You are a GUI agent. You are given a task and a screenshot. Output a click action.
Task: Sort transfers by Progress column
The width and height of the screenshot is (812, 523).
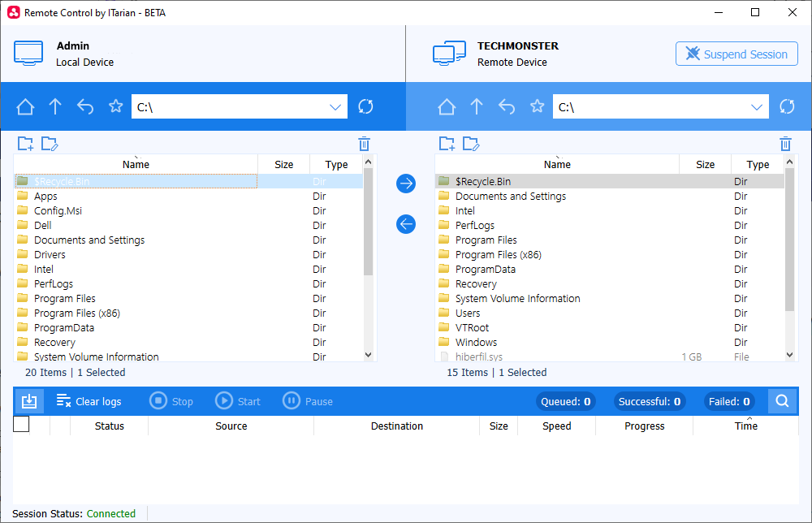(644, 426)
